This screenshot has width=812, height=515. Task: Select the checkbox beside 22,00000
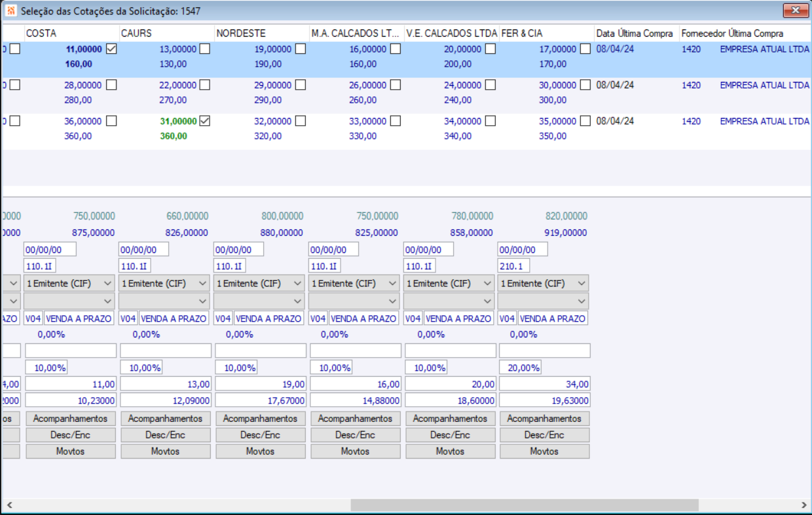click(x=205, y=85)
